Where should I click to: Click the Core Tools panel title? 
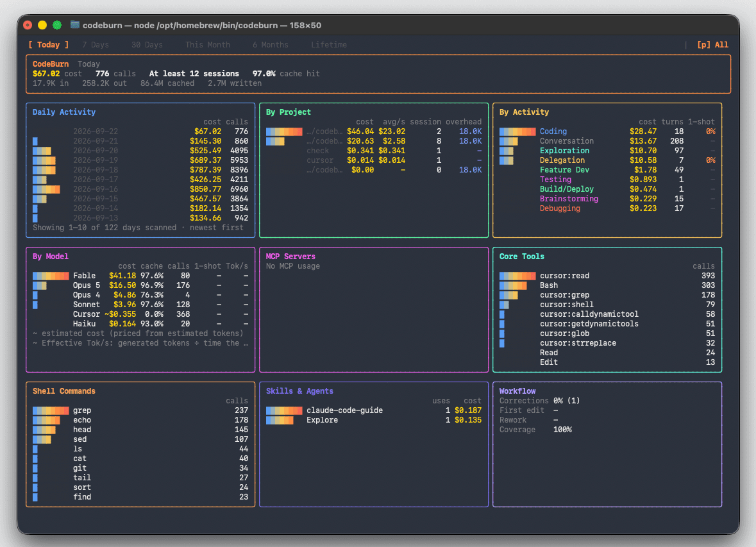click(x=522, y=257)
